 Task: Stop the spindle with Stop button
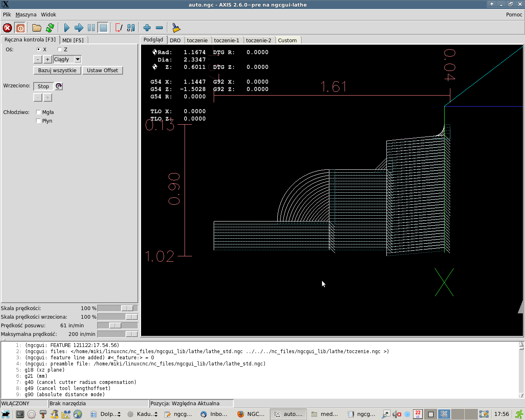click(x=43, y=86)
